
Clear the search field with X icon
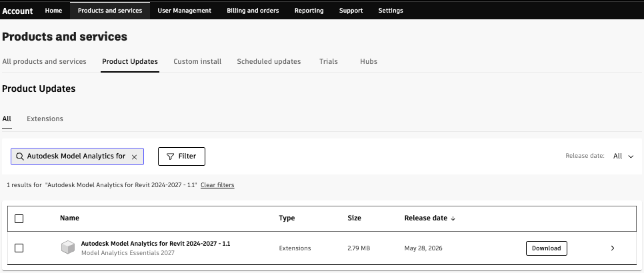tap(134, 157)
